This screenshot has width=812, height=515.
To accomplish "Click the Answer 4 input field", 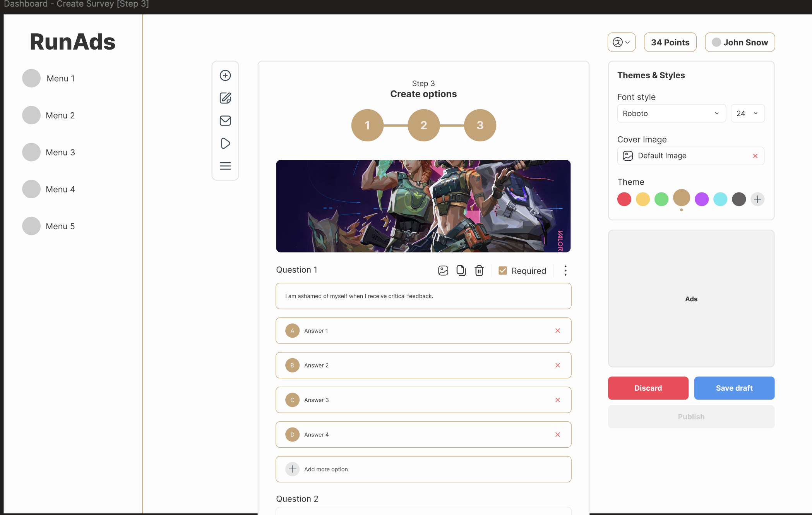I will click(423, 434).
